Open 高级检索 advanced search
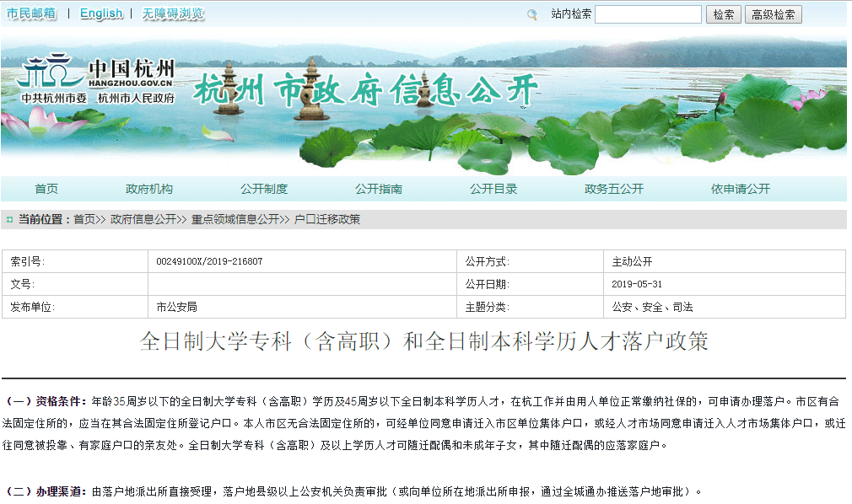Screen dimensions: 852x504 coord(774,14)
